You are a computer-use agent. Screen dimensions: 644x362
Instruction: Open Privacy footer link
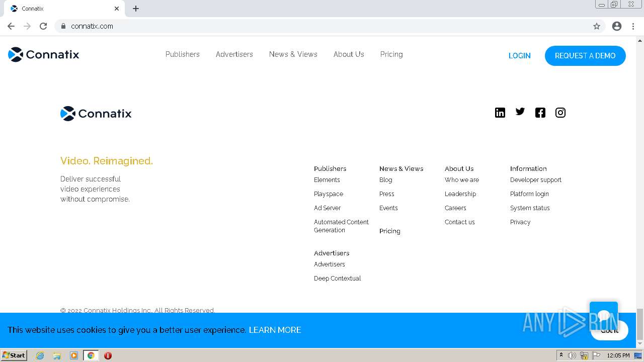pos(520,222)
